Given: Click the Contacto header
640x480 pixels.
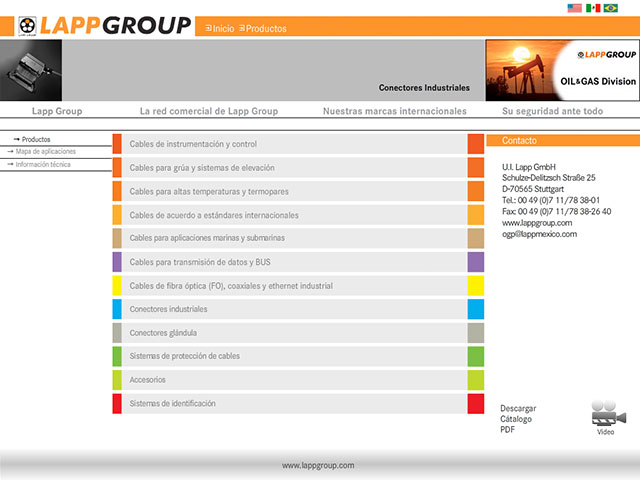Looking at the screenshot, I should [563, 140].
